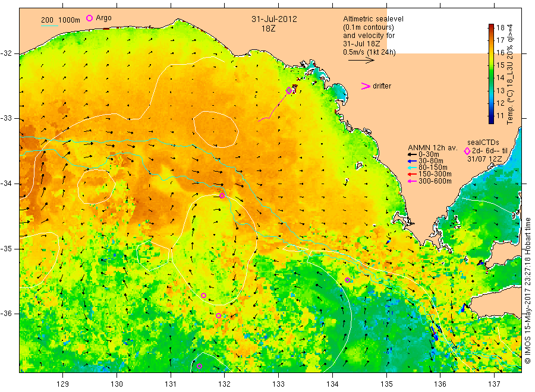Click the longitude axis label '129'
Image resolution: width=535 pixels, height=392 pixels.
[63, 384]
